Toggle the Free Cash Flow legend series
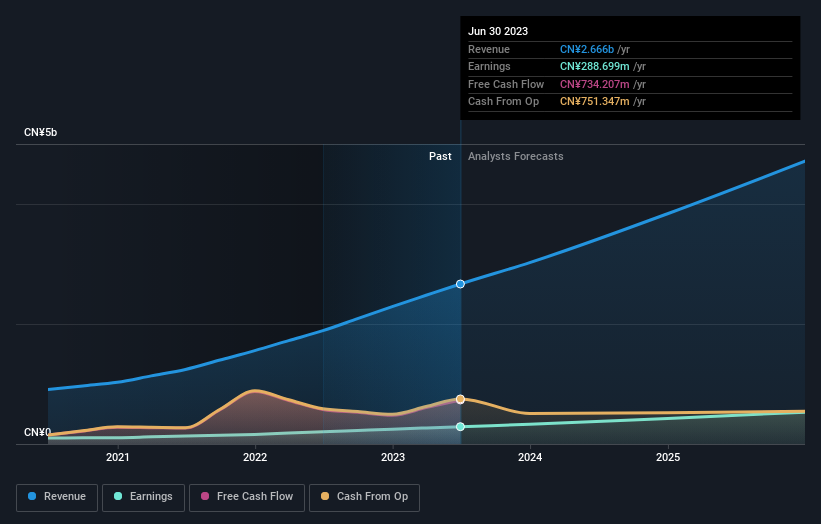Screen dimensions: 821x524 pos(247,497)
